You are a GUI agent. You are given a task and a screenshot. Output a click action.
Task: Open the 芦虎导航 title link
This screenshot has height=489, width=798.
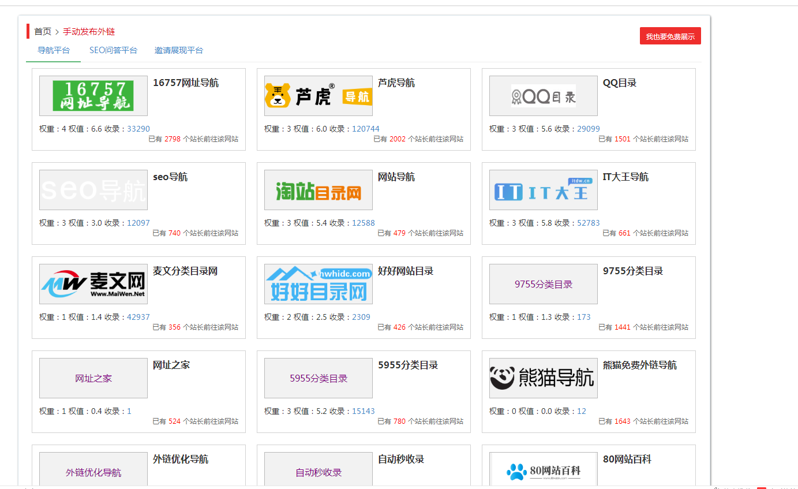396,83
